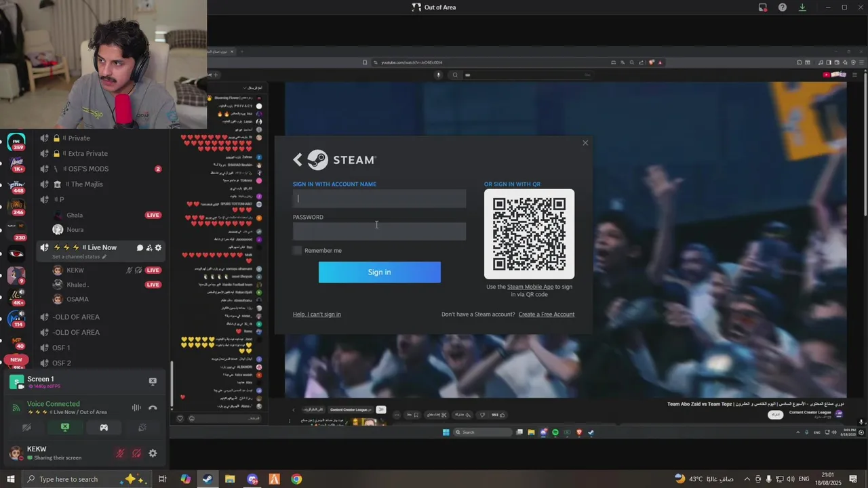The height and width of the screenshot is (488, 868).
Task: Join the OSF 2 voice channel
Action: [x=102, y=363]
